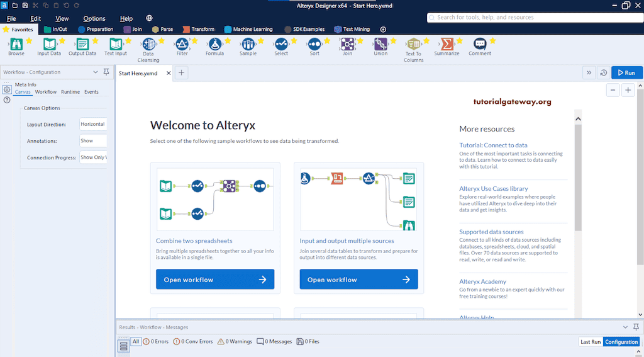Switch to the Preparation tool tab
This screenshot has height=357, width=644.
[96, 29]
